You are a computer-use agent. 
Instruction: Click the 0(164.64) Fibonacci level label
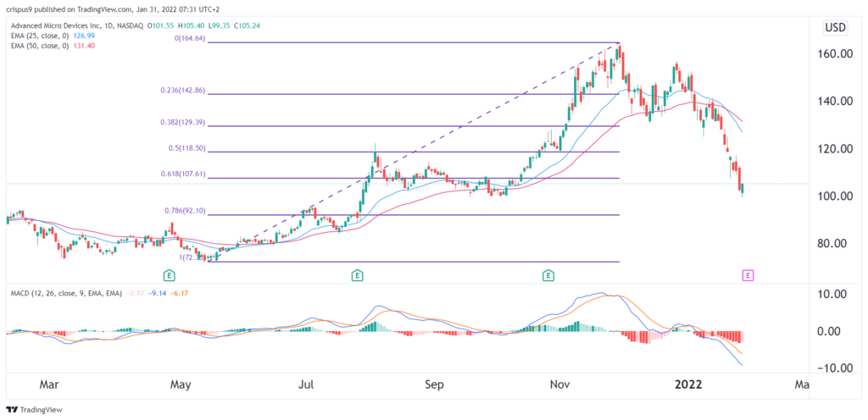191,39
